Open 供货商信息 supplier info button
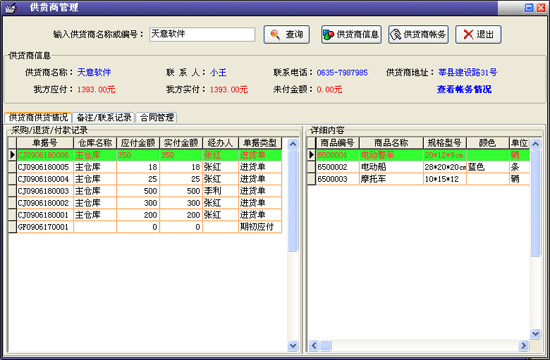This screenshot has height=360, width=550. click(x=351, y=34)
